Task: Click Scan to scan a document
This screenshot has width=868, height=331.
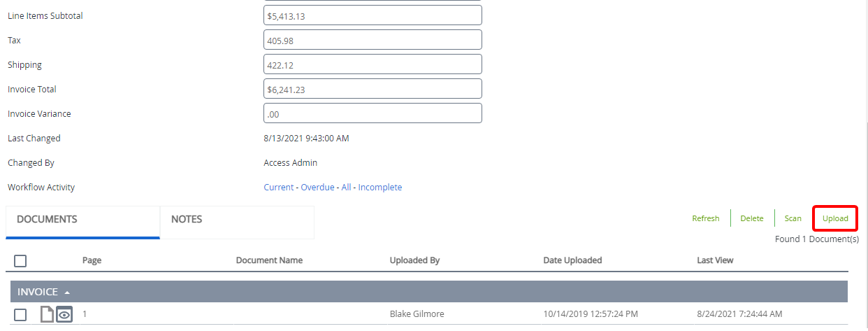Action: point(793,218)
